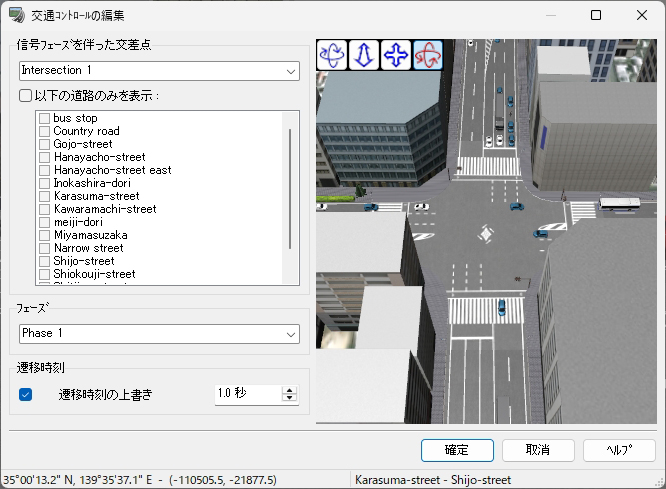Decrease transition time with down arrow

290,398
